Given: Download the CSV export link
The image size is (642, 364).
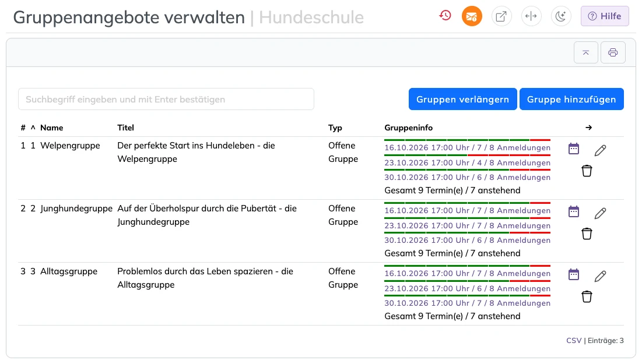Looking at the screenshot, I should point(574,341).
